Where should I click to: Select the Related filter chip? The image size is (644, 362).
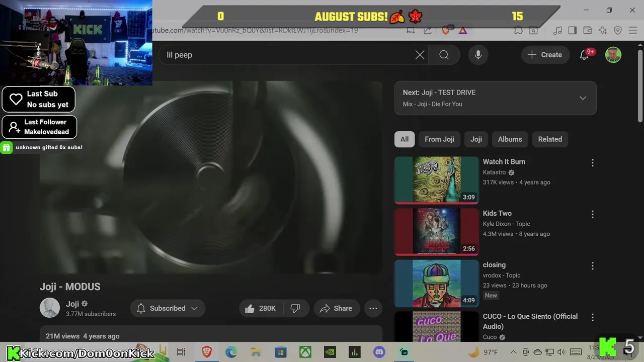(550, 139)
